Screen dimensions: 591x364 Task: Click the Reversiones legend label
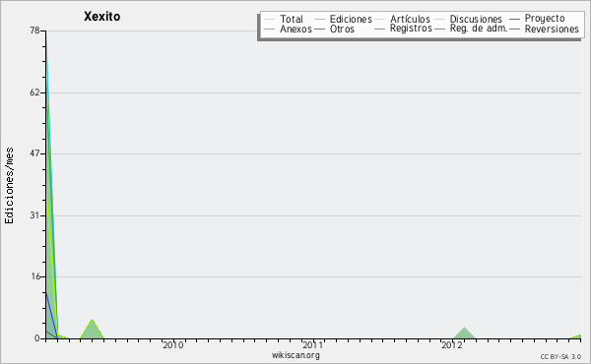pos(552,29)
